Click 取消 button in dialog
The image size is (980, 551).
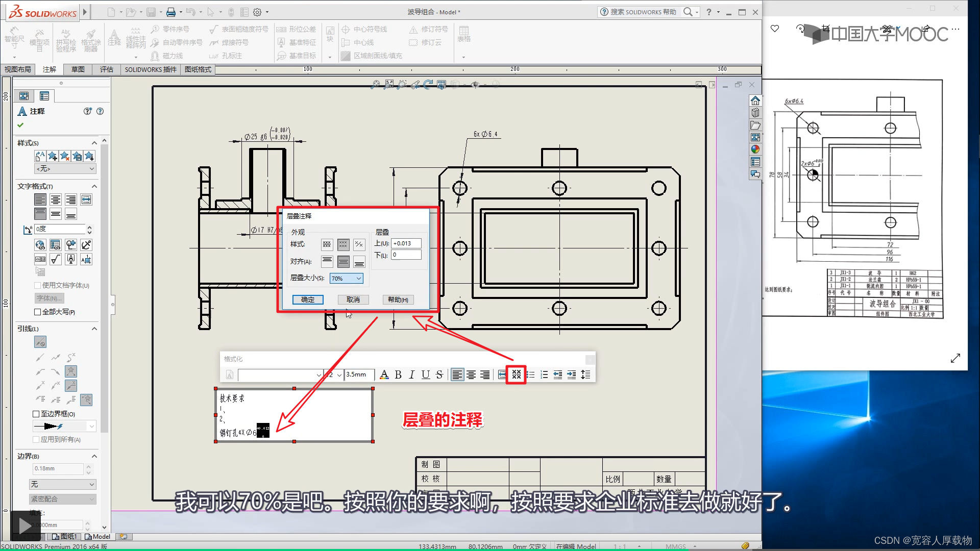click(353, 299)
